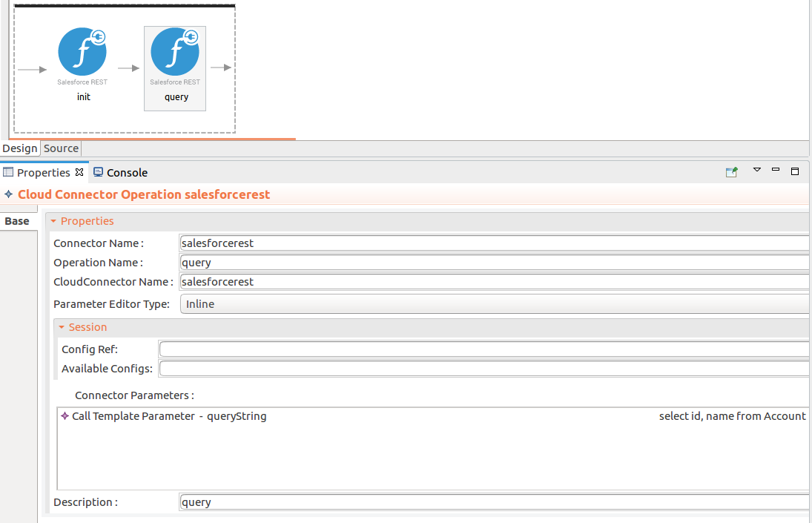Maximize the Properties panel
This screenshot has height=523, width=812.
pyautogui.click(x=795, y=171)
